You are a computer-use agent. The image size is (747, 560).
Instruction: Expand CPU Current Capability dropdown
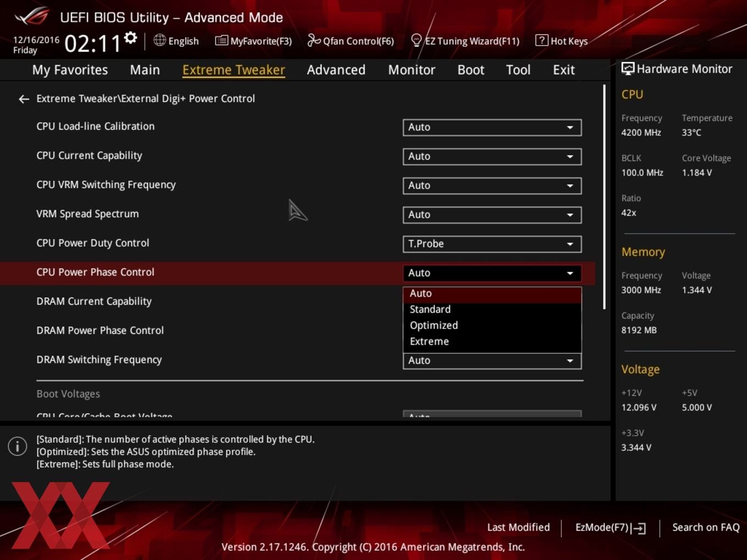[x=492, y=156]
